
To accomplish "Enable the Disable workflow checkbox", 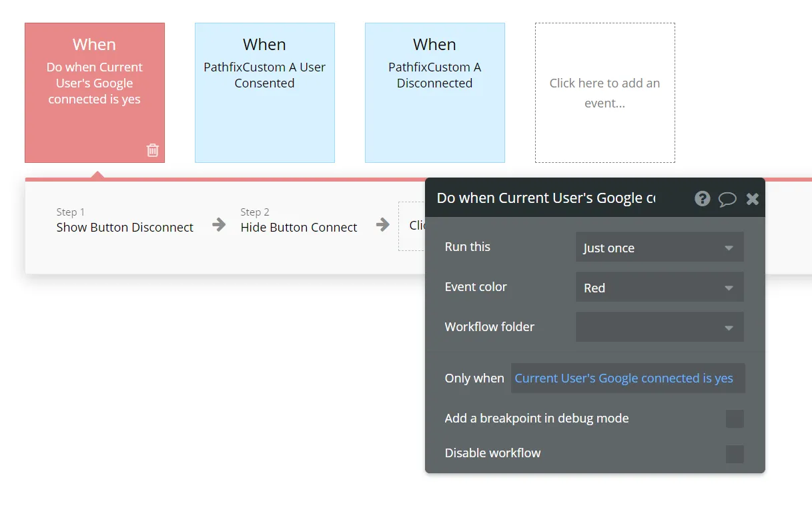I will [x=735, y=454].
